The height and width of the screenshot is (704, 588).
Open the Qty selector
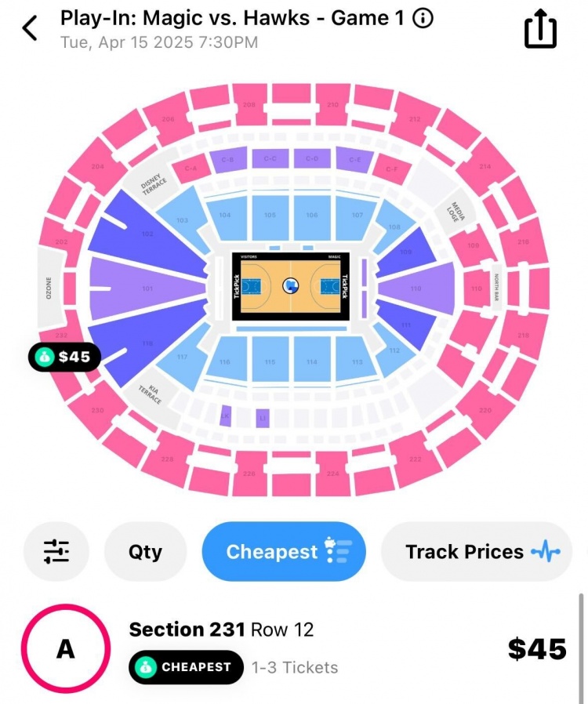[x=145, y=551]
